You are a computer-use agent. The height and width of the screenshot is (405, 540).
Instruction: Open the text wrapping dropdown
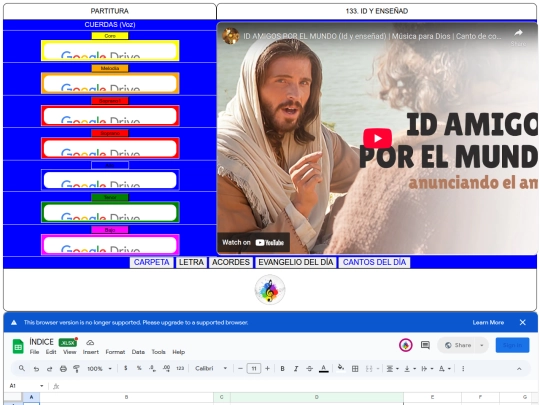(x=427, y=368)
